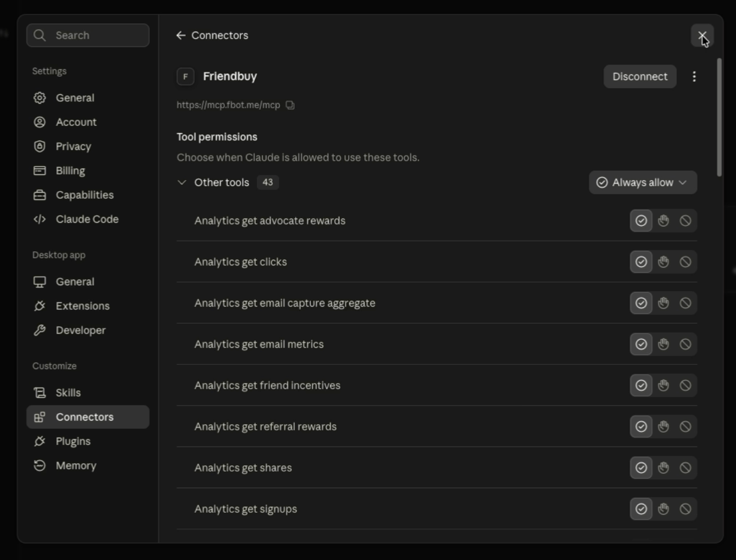Always allow Analytics get advocate rewards
The image size is (736, 560).
(641, 221)
